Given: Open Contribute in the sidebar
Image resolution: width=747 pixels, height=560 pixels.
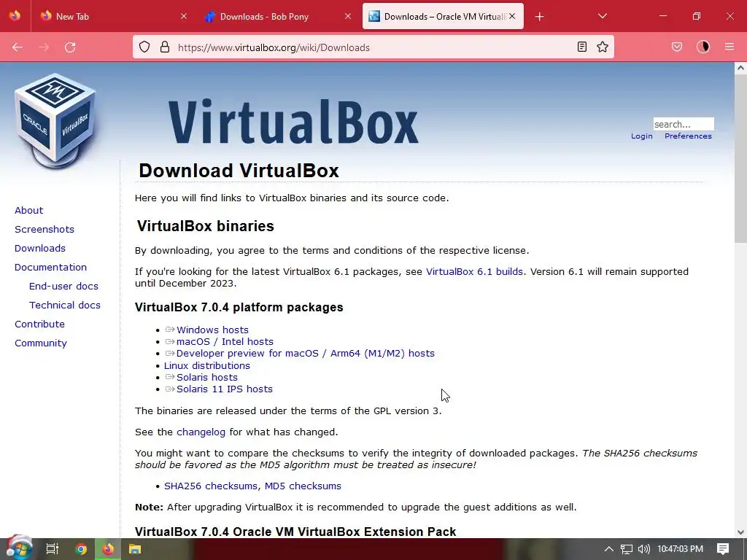Looking at the screenshot, I should point(39,324).
